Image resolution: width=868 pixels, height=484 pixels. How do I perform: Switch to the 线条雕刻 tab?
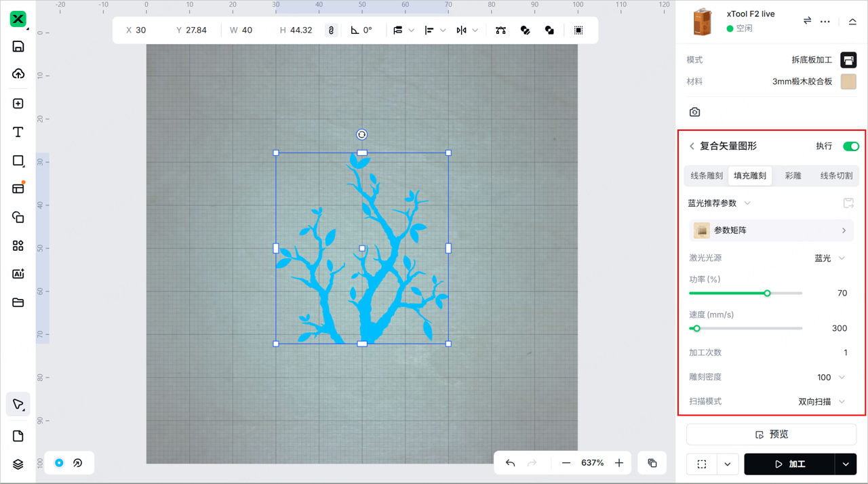pos(707,176)
